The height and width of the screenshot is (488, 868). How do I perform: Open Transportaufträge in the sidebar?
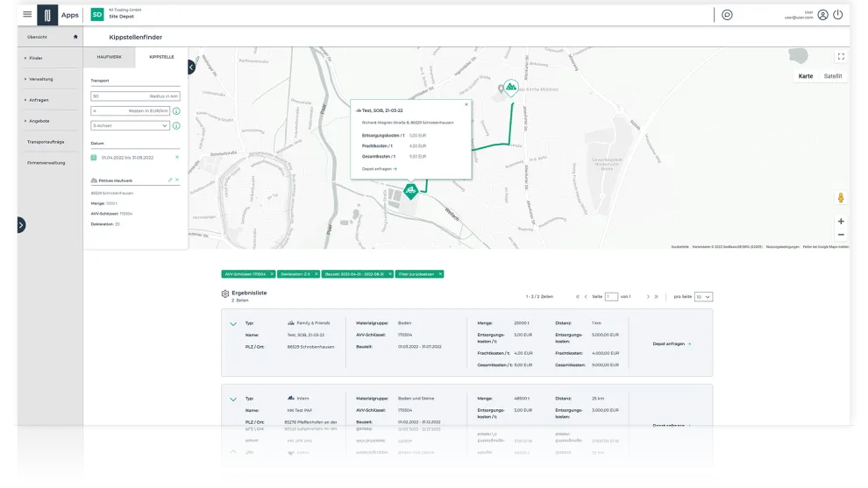(x=46, y=141)
